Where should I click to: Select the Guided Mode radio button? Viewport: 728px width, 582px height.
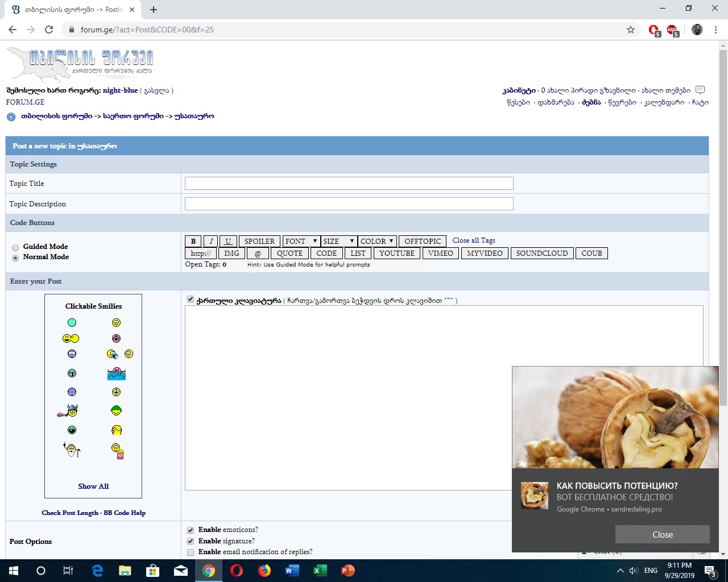(x=15, y=247)
